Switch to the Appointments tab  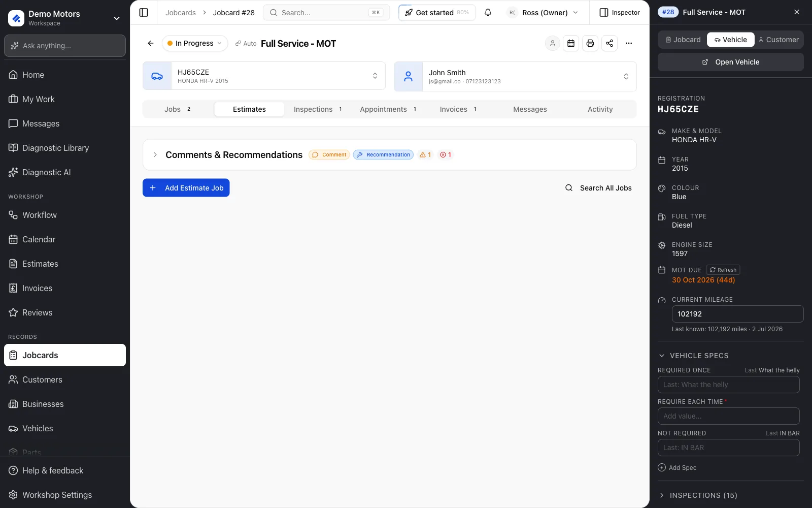(389, 109)
